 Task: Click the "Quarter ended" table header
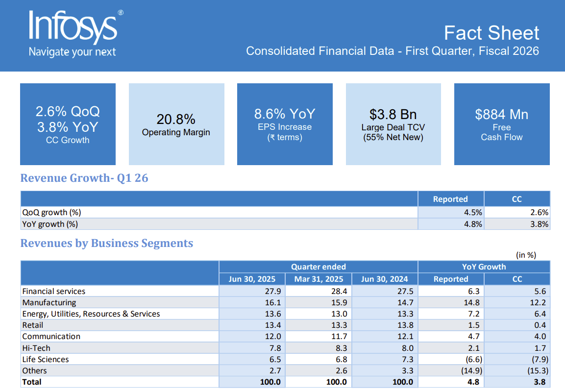(x=319, y=267)
